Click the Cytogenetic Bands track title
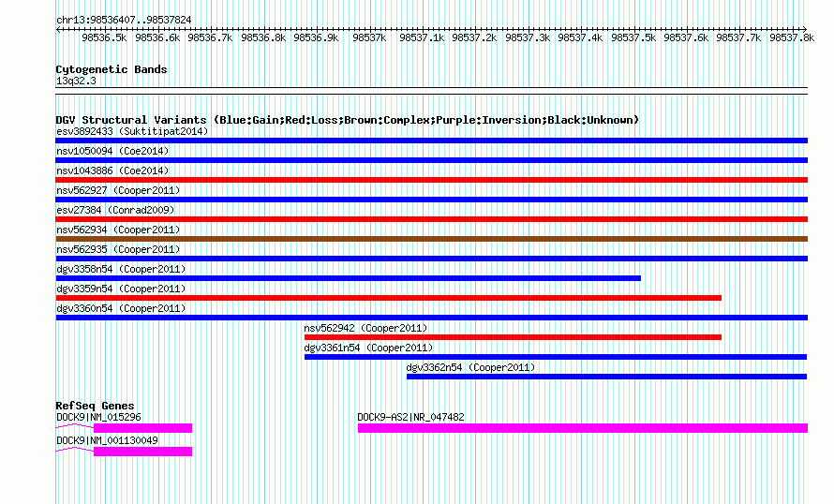Viewport: 834px width, 504px height. click(x=112, y=69)
